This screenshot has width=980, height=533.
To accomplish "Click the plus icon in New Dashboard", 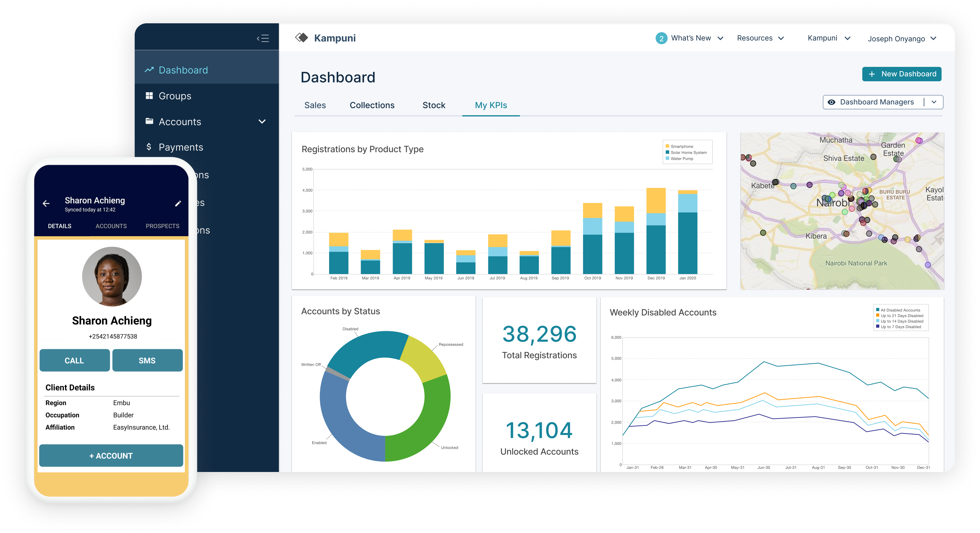I will (872, 74).
